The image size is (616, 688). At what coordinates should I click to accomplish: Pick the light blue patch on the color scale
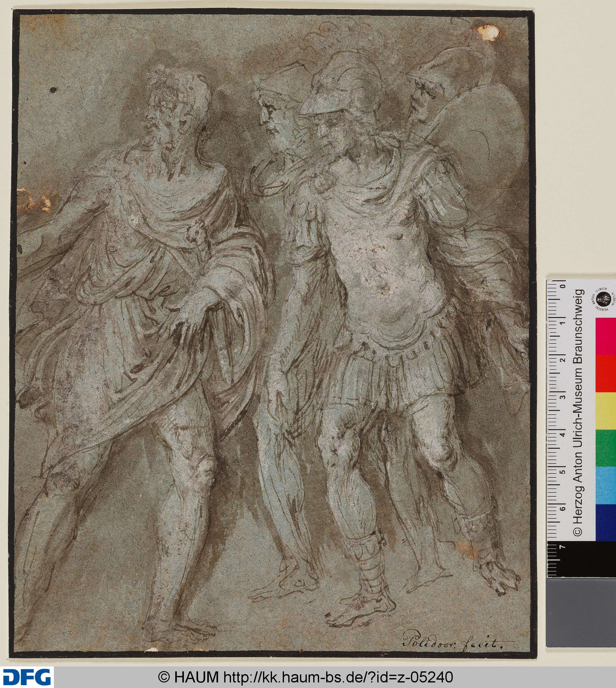click(606, 485)
